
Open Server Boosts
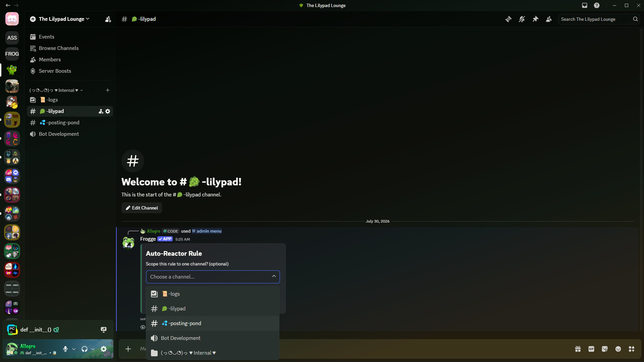[70, 71]
